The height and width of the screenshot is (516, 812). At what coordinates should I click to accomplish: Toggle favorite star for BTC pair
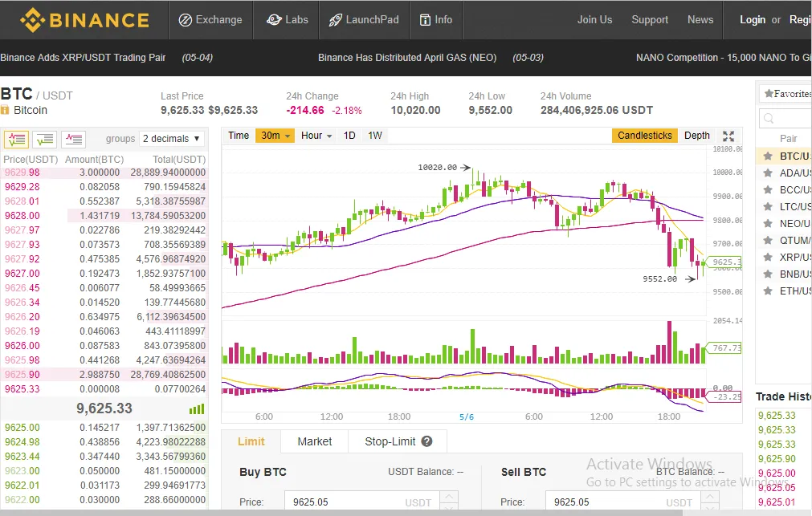tap(768, 156)
